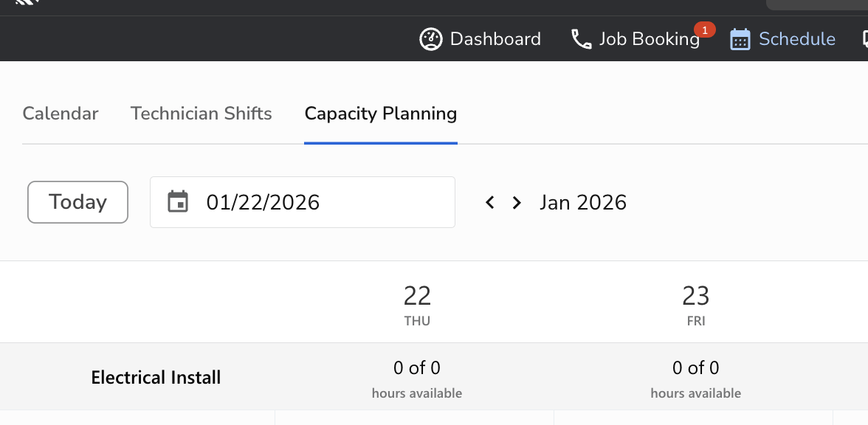Click the Job Booking phone icon
Screen dimensions: 868x425
582,39
